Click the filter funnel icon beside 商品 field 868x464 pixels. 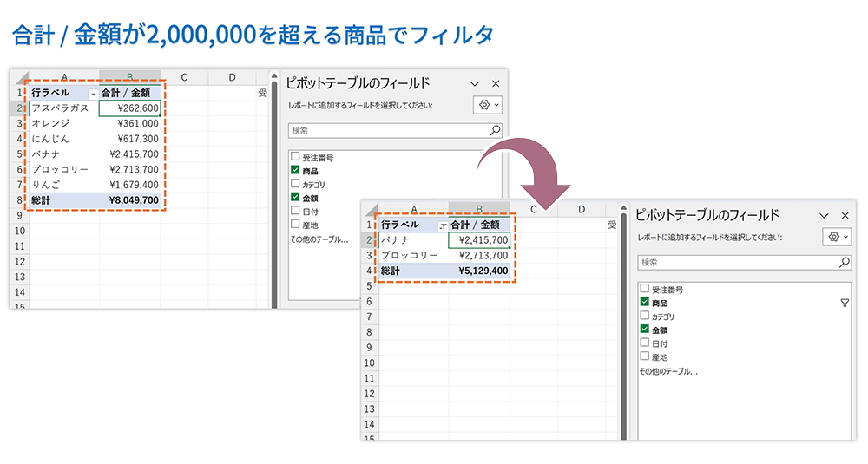point(845,303)
